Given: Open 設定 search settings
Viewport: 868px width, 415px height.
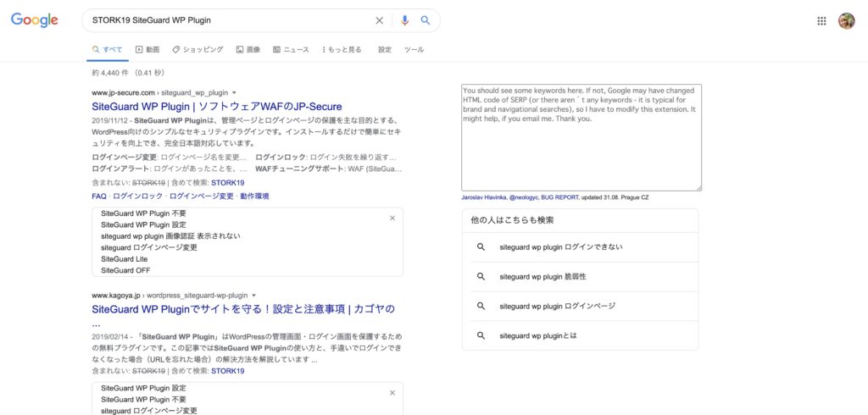Looking at the screenshot, I should coord(385,50).
